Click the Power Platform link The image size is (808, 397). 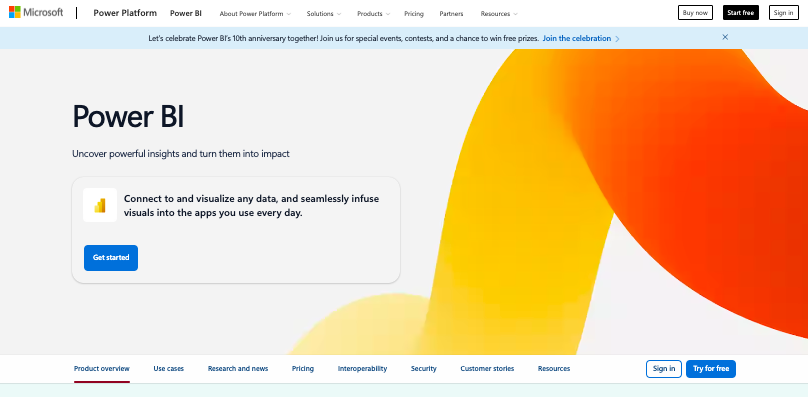click(x=125, y=13)
